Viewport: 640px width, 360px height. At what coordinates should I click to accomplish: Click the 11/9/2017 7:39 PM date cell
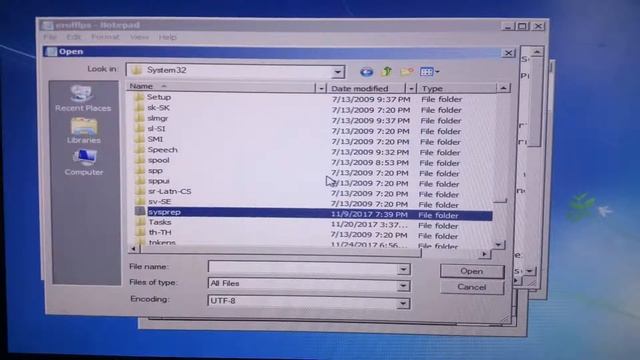pyautogui.click(x=369, y=214)
